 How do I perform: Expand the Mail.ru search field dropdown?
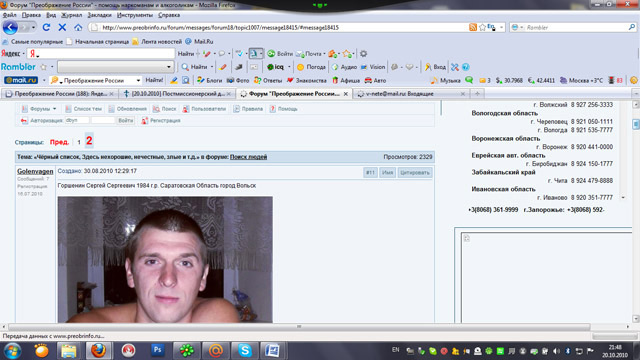point(138,80)
